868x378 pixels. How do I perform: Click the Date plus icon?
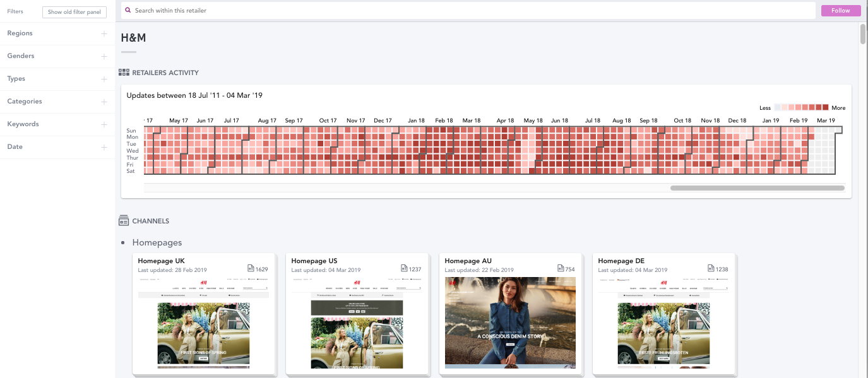[x=104, y=147]
